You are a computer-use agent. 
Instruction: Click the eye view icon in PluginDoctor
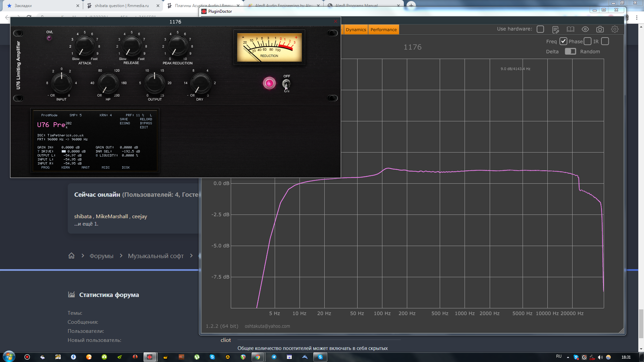coord(585,29)
